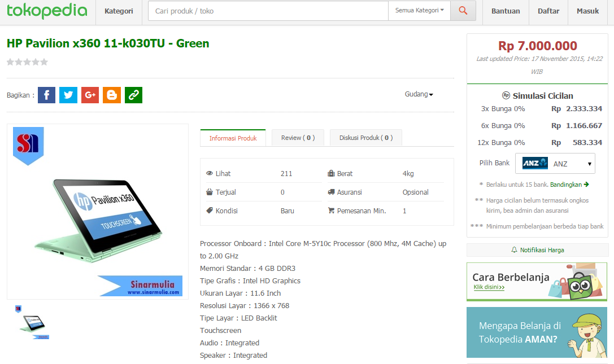This screenshot has width=614, height=364.
Task: Click the truck icon beside Asuransi
Action: tap(331, 192)
